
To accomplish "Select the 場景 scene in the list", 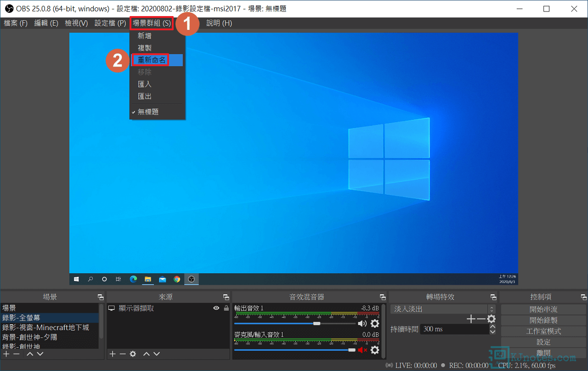I will pos(50,308).
